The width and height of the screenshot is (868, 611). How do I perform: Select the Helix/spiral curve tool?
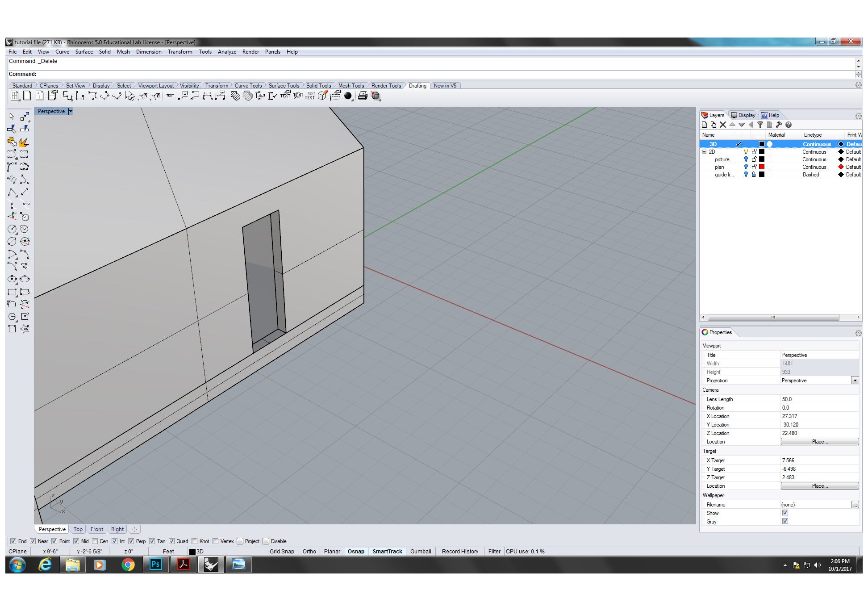[12, 180]
